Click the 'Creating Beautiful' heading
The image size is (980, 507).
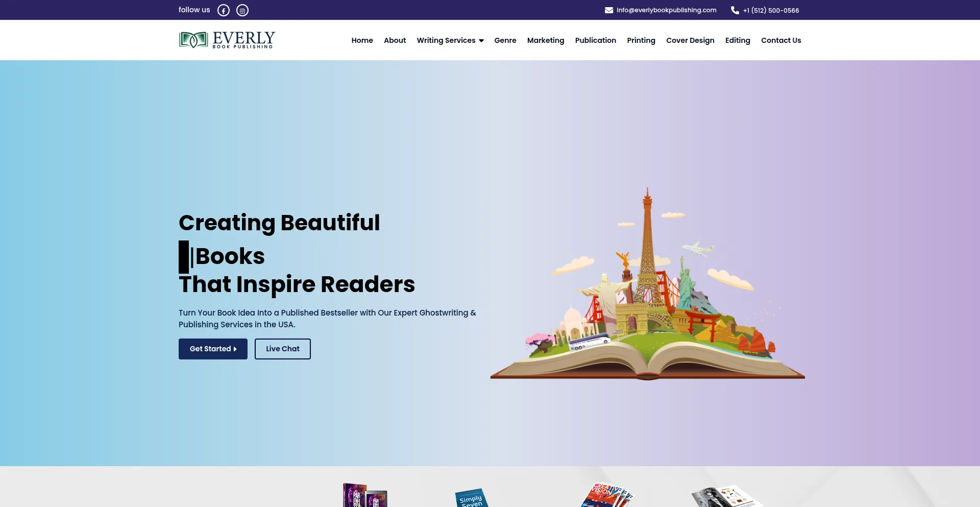click(x=279, y=223)
